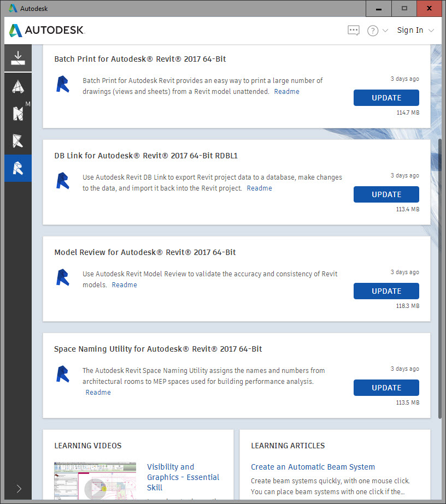Close the Autodesk window

coord(429,8)
